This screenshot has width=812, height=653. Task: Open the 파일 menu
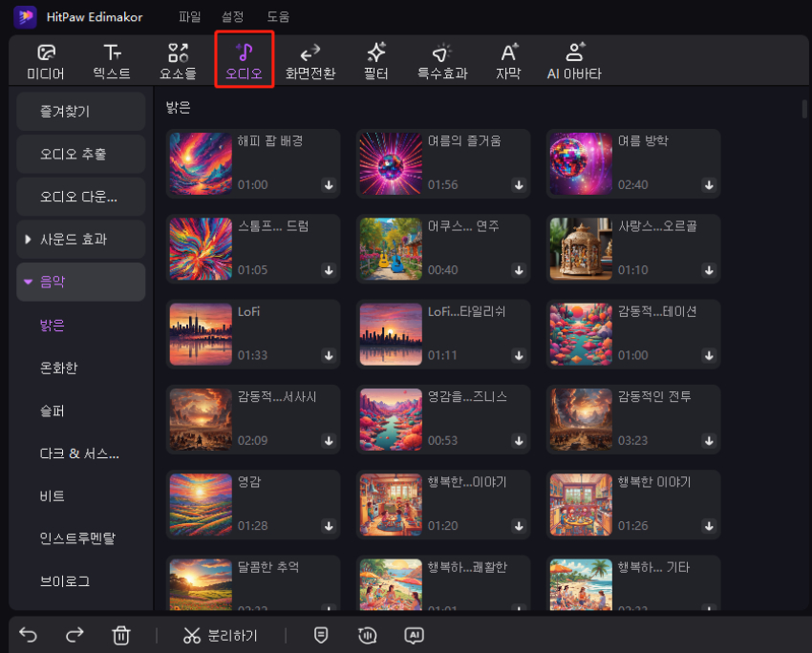coord(190,17)
